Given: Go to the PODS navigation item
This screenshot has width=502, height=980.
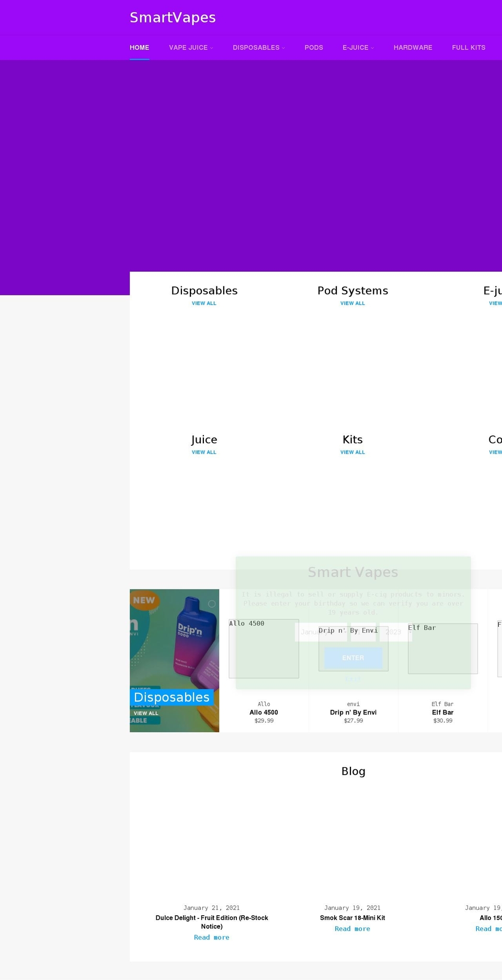Looking at the screenshot, I should point(314,48).
